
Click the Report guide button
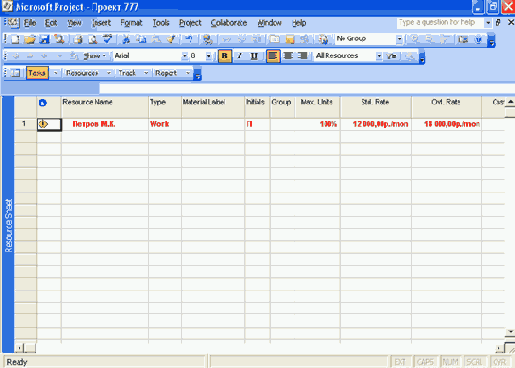click(x=166, y=73)
